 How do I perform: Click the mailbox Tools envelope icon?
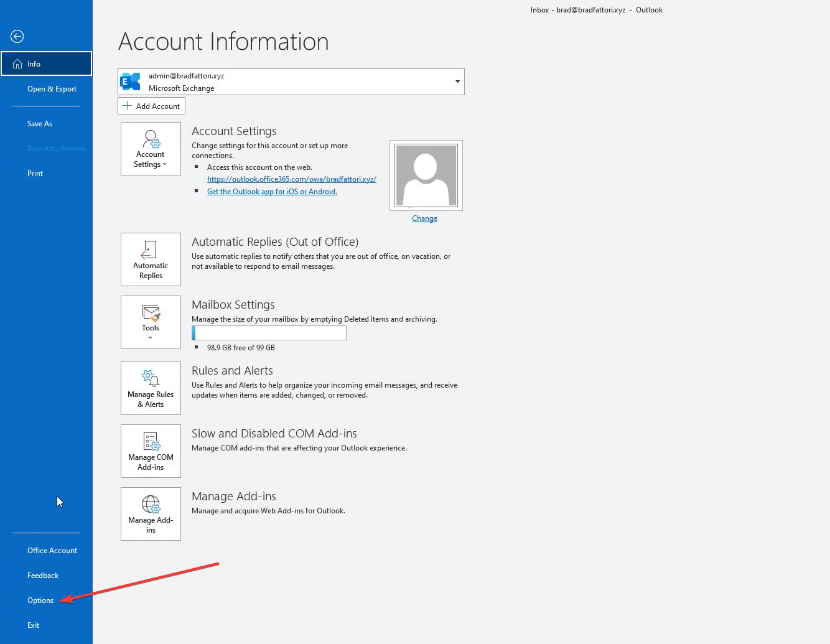pos(151,313)
